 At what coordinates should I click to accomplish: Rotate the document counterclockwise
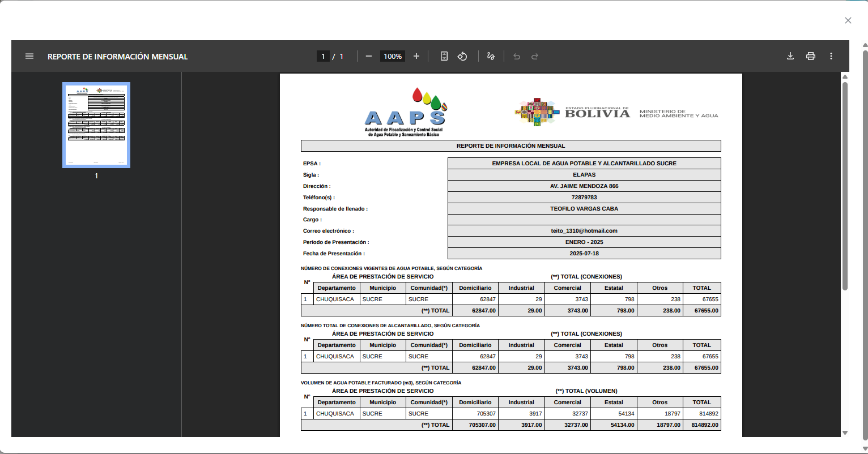pos(462,56)
